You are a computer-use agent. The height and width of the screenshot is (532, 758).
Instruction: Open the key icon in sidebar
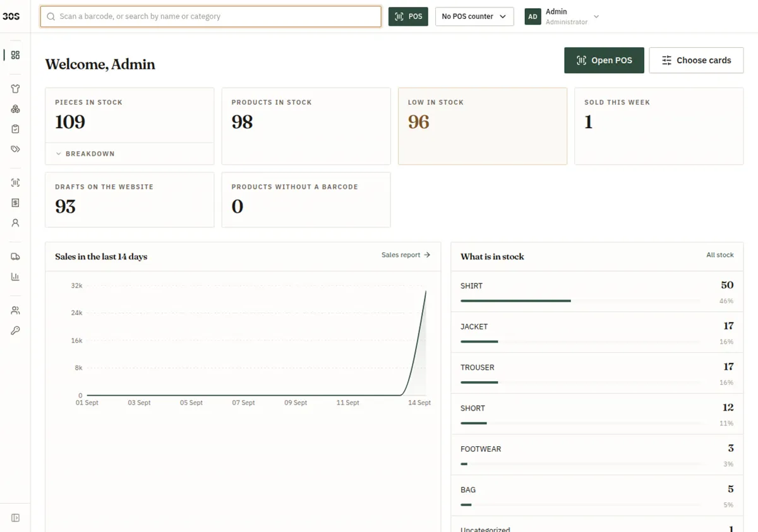click(15, 331)
